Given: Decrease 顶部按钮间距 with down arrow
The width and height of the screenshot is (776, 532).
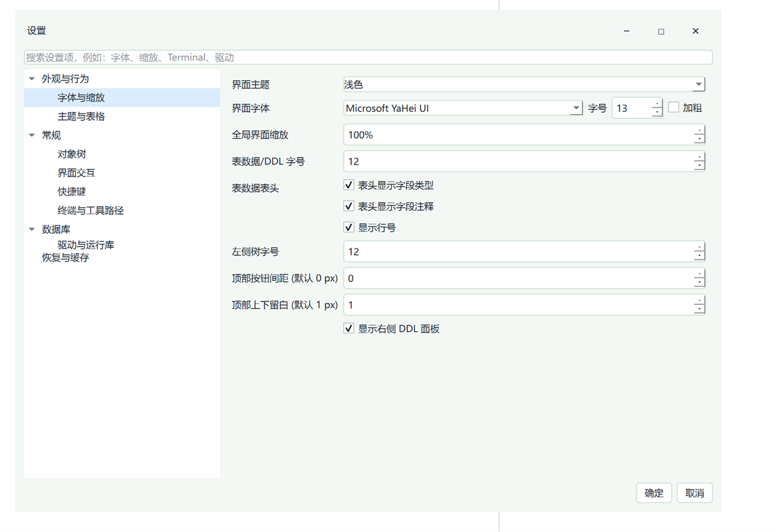Looking at the screenshot, I should 700,283.
